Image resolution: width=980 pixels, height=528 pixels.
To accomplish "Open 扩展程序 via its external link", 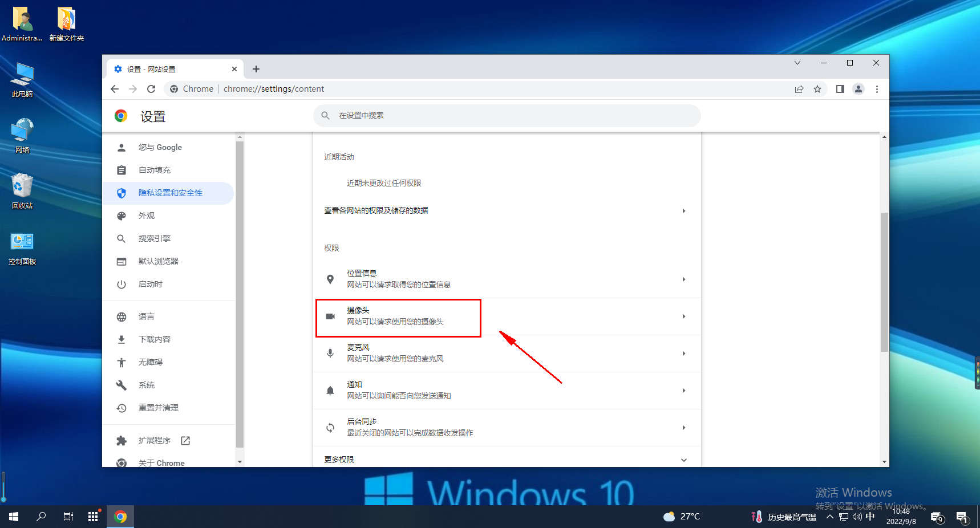I will (185, 440).
